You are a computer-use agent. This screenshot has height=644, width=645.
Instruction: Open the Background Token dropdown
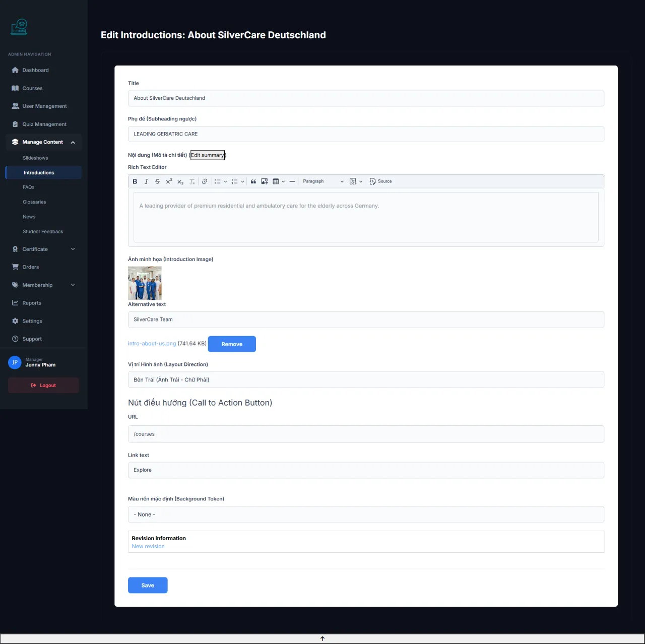point(366,514)
